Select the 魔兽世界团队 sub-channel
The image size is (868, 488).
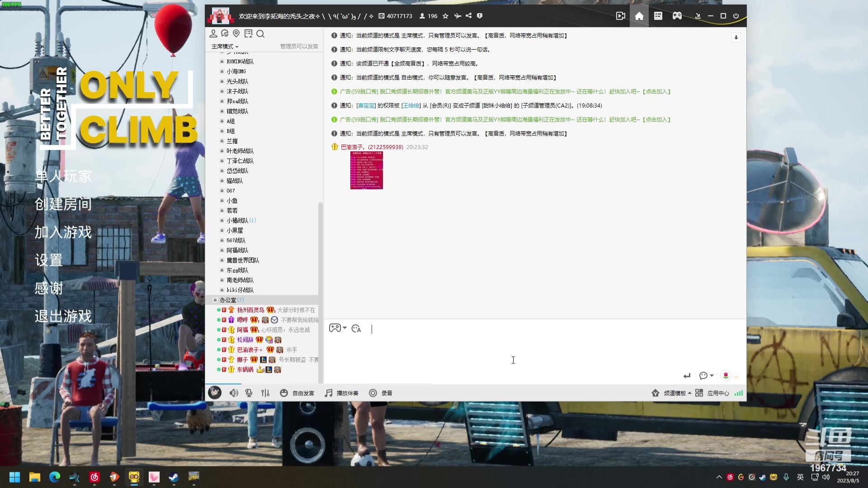[x=243, y=260]
